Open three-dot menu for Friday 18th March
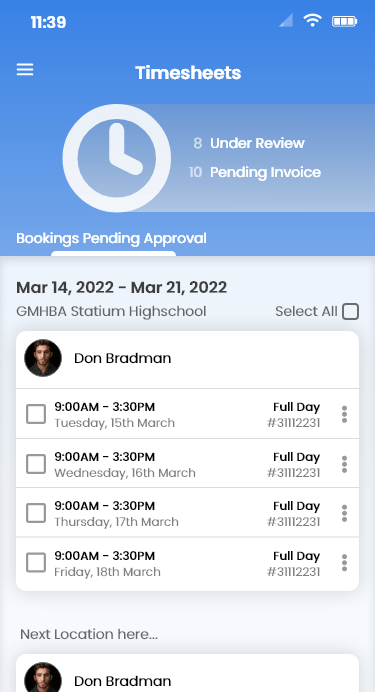 [344, 563]
